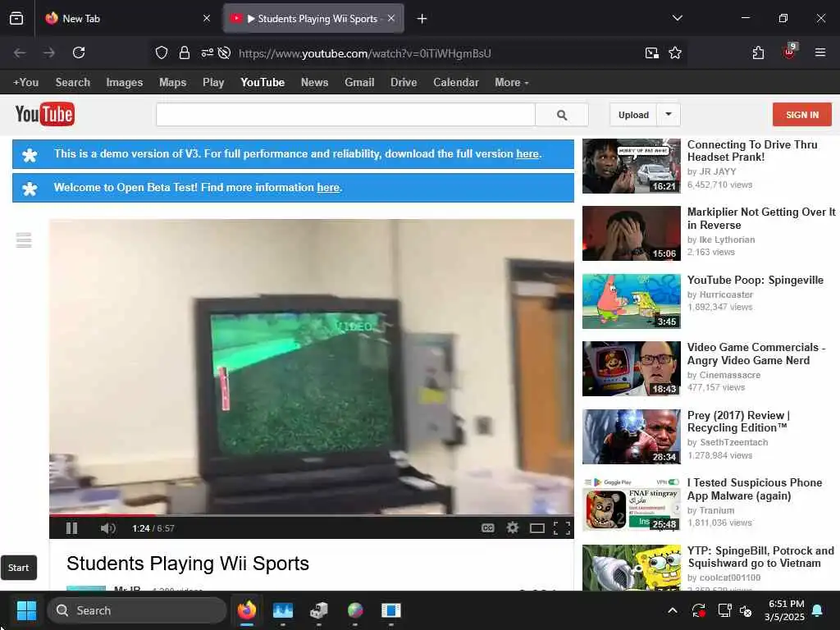Go forward with the forward arrow
840x630 pixels.
[48, 52]
